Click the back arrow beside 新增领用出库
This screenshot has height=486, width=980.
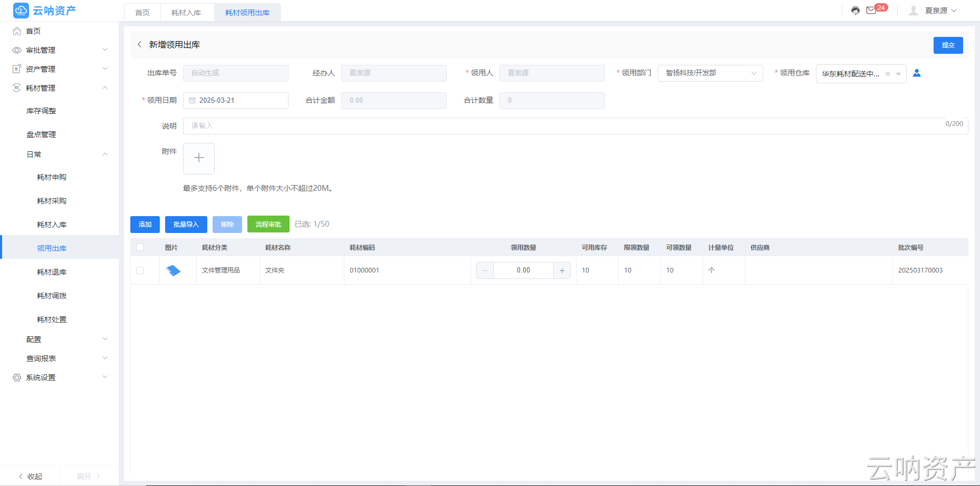(139, 45)
